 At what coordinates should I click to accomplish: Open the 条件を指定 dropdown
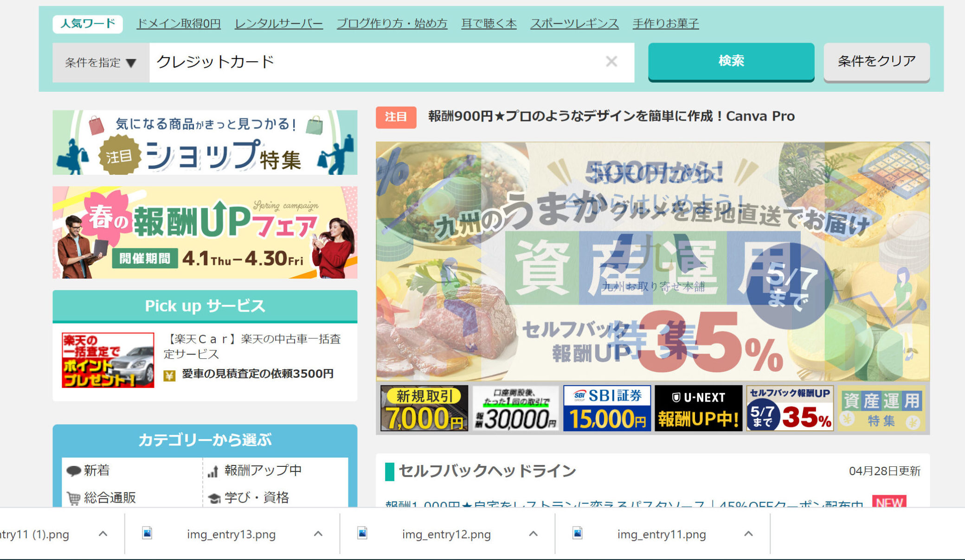tap(101, 63)
